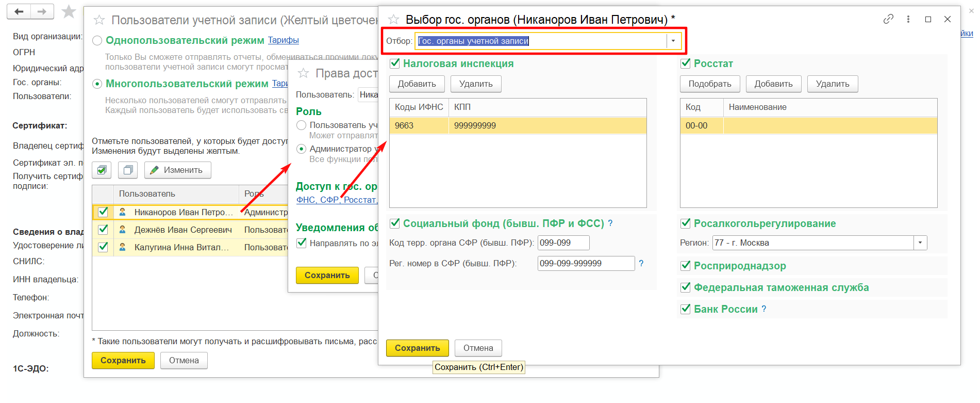Click the Отбор filter field

[x=541, y=41]
